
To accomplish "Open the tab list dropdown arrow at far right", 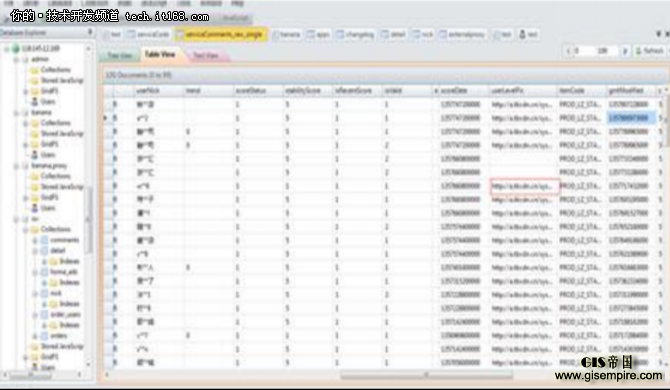I will coord(658,34).
